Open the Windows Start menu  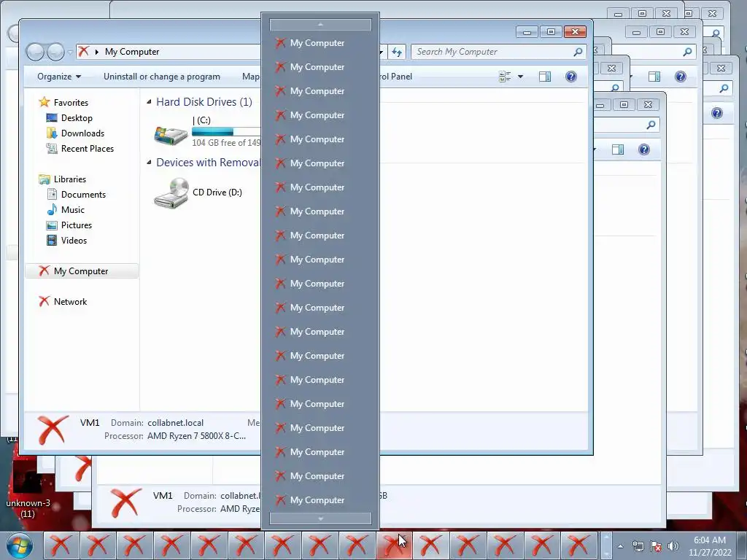(x=20, y=545)
